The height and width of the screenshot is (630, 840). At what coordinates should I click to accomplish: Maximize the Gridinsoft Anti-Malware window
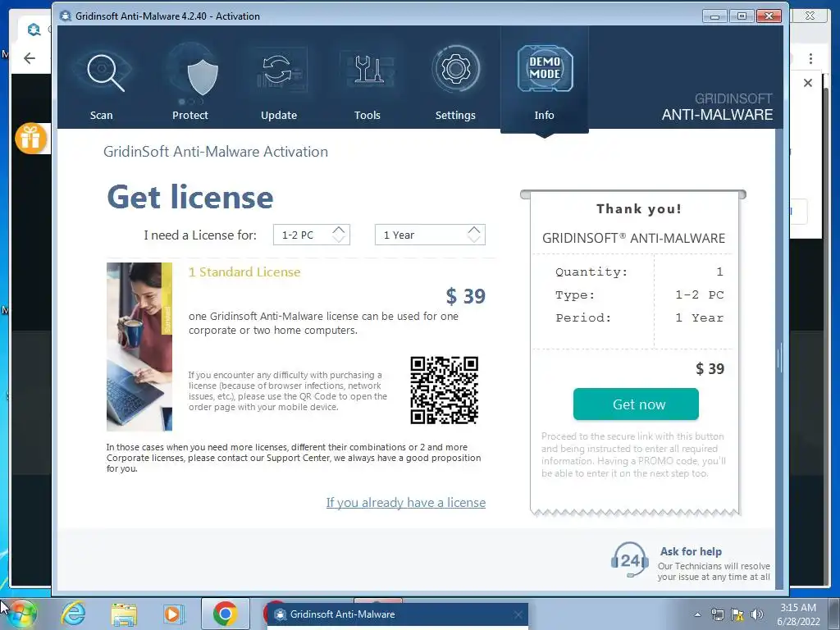point(742,16)
